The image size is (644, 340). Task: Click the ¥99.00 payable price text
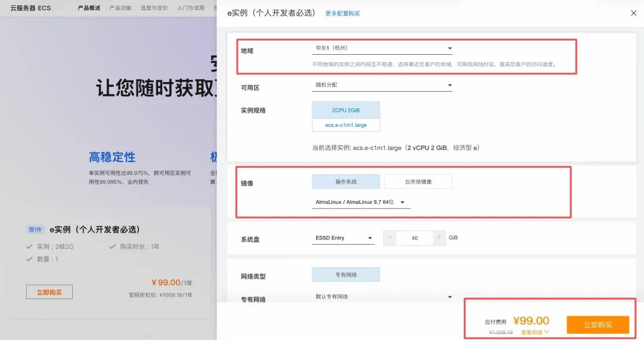click(531, 321)
